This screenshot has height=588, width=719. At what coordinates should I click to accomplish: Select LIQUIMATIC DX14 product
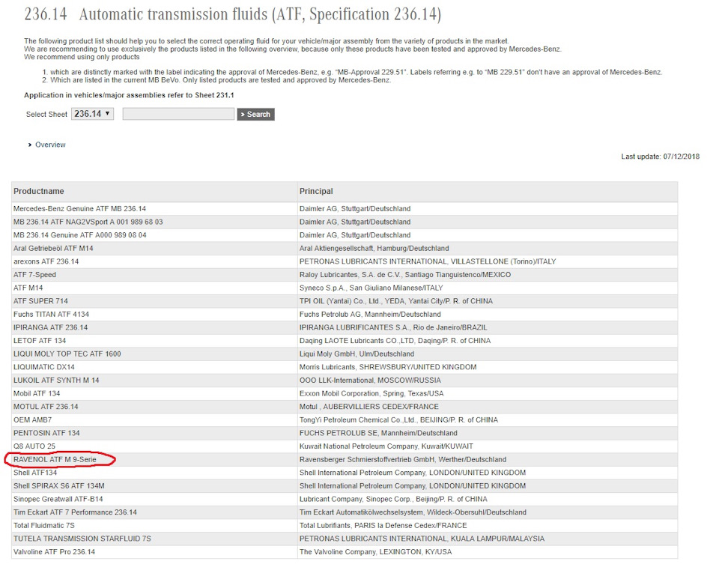pos(43,367)
